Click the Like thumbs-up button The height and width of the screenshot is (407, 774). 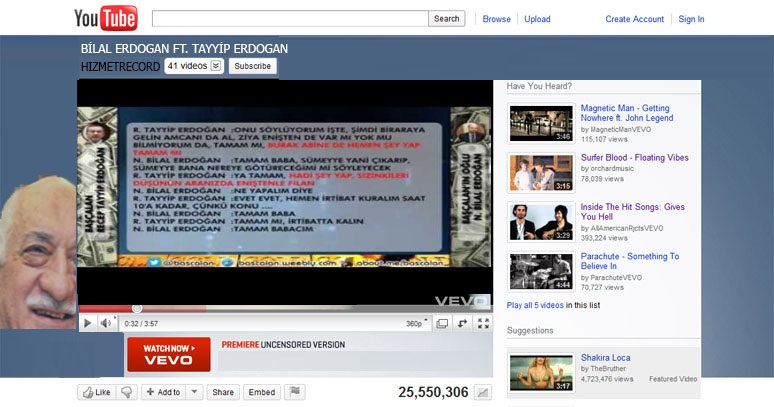(x=97, y=392)
